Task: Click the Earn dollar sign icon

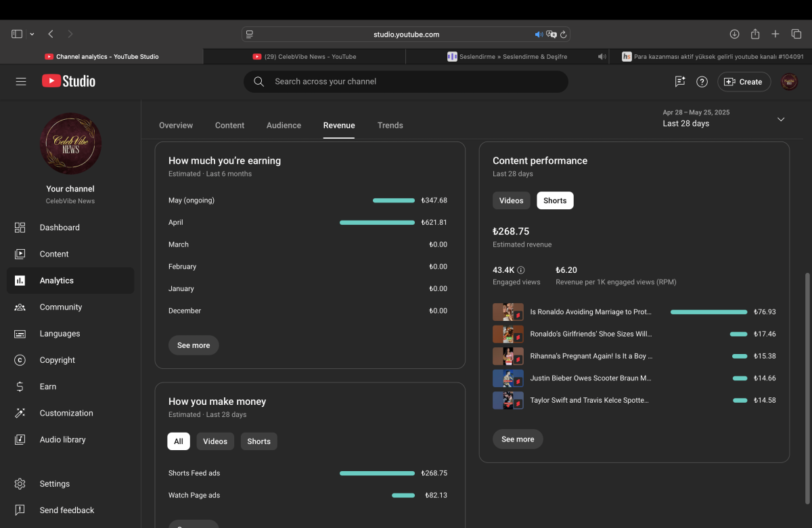Action: tap(20, 387)
